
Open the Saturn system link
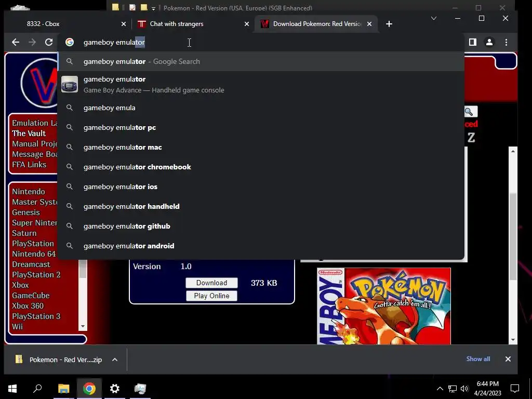[x=24, y=233]
